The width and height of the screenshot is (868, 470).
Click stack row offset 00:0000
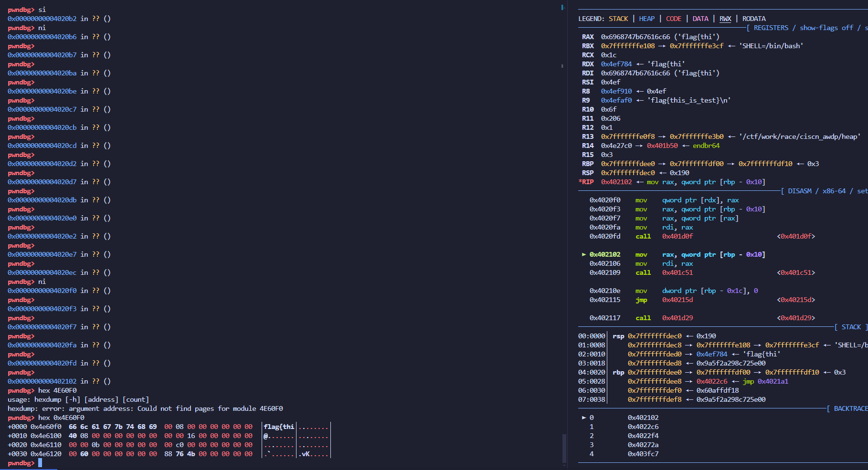592,336
